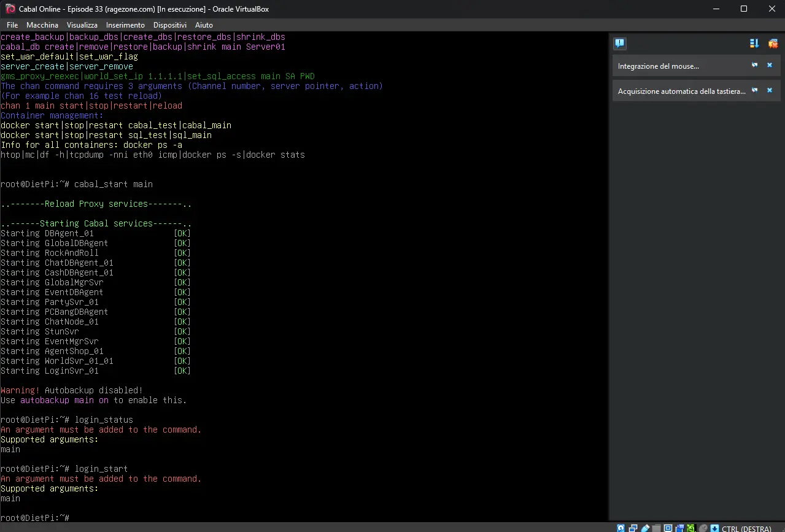Click the CTRL (DESTRA) host key label
Viewport: 785px width, 532px height.
pyautogui.click(x=746, y=528)
